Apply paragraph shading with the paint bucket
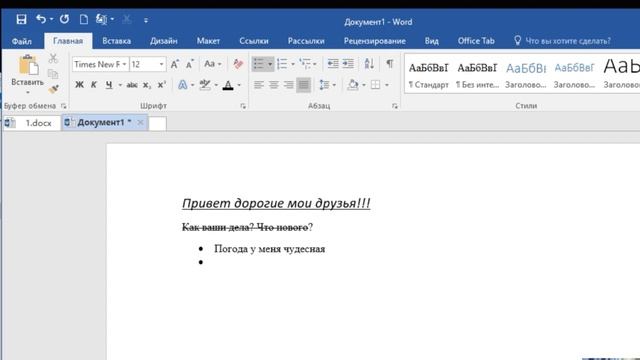 [352, 85]
